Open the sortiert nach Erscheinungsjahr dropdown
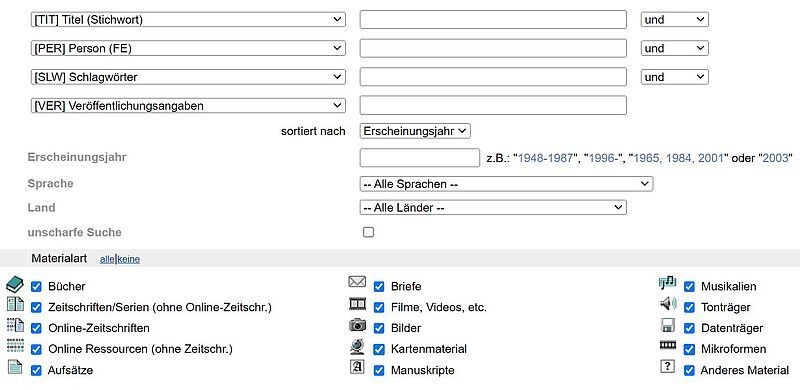This screenshot has width=800, height=390. 415,131
